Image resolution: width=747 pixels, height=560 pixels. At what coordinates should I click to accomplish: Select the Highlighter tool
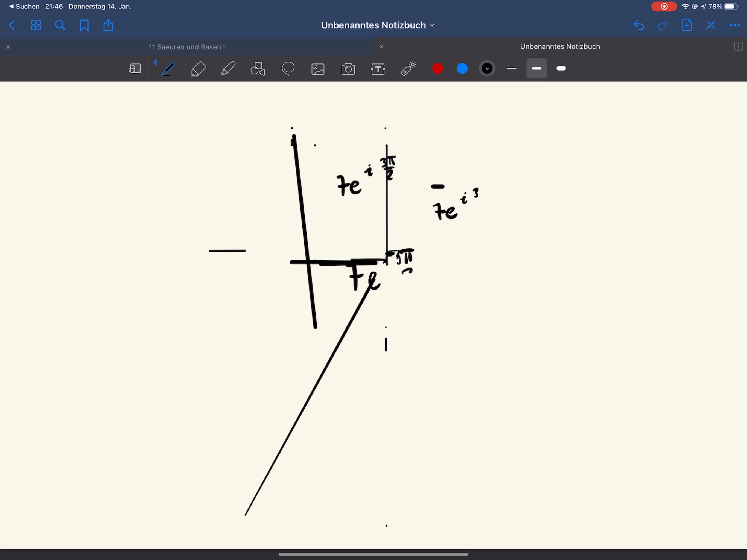click(x=228, y=69)
